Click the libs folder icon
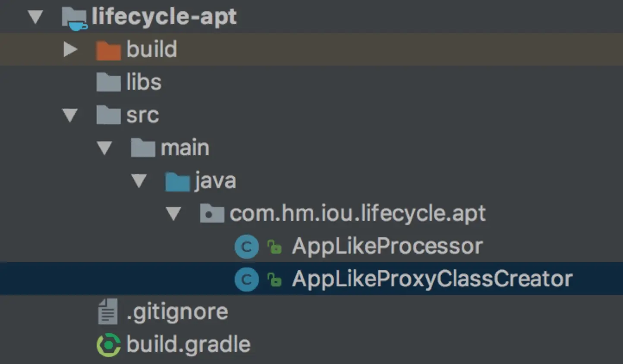The image size is (623, 364). [x=108, y=82]
